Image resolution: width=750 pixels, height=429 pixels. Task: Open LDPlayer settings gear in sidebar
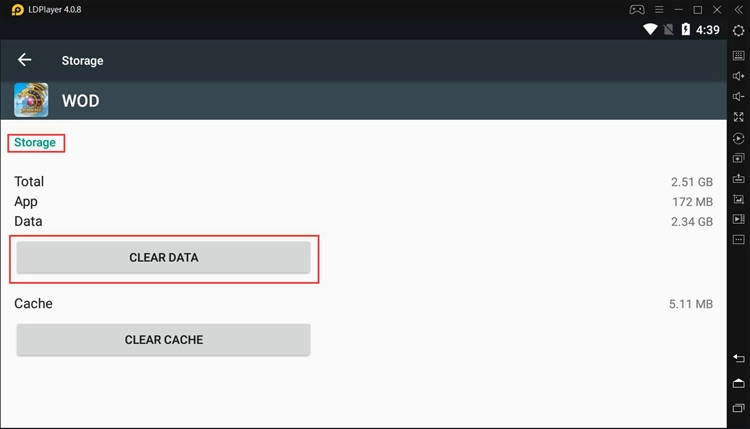tap(738, 31)
